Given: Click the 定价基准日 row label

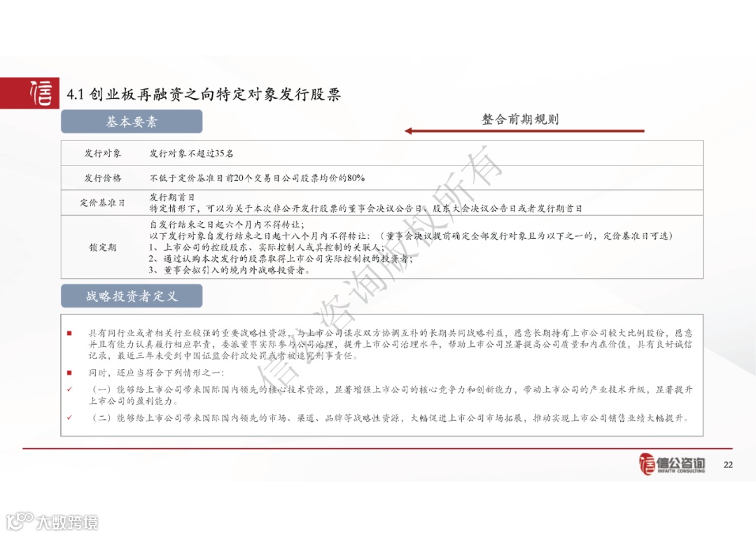Looking at the screenshot, I should (103, 202).
